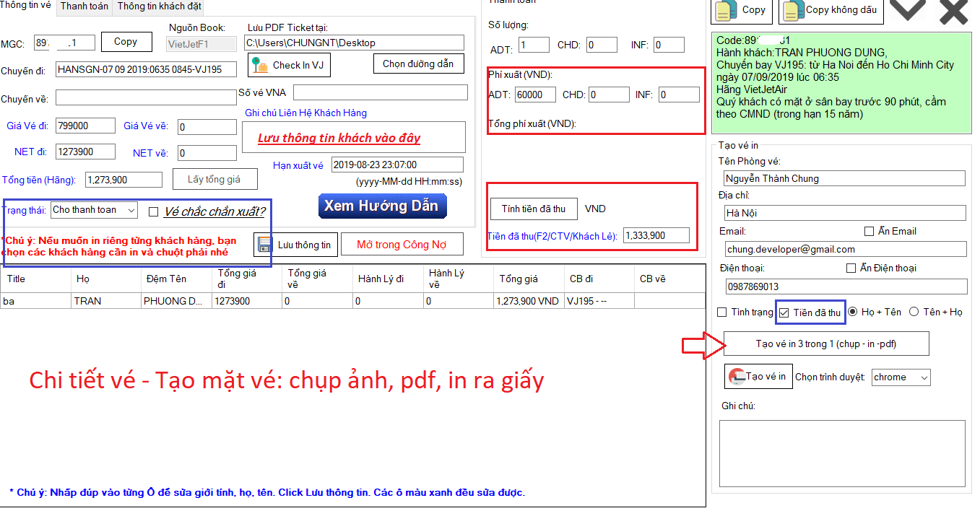Click the Ghi chú notes text area
This screenshot has width=980, height=516.
tap(841, 453)
